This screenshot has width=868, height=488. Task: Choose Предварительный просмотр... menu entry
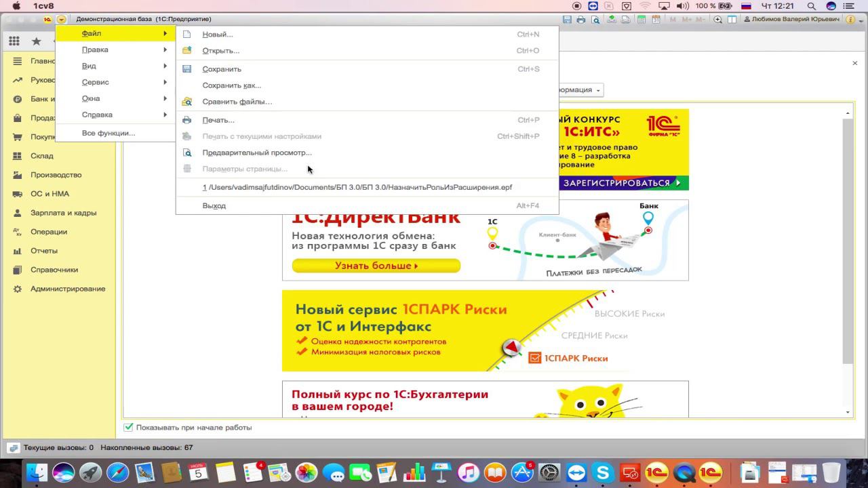(x=367, y=152)
